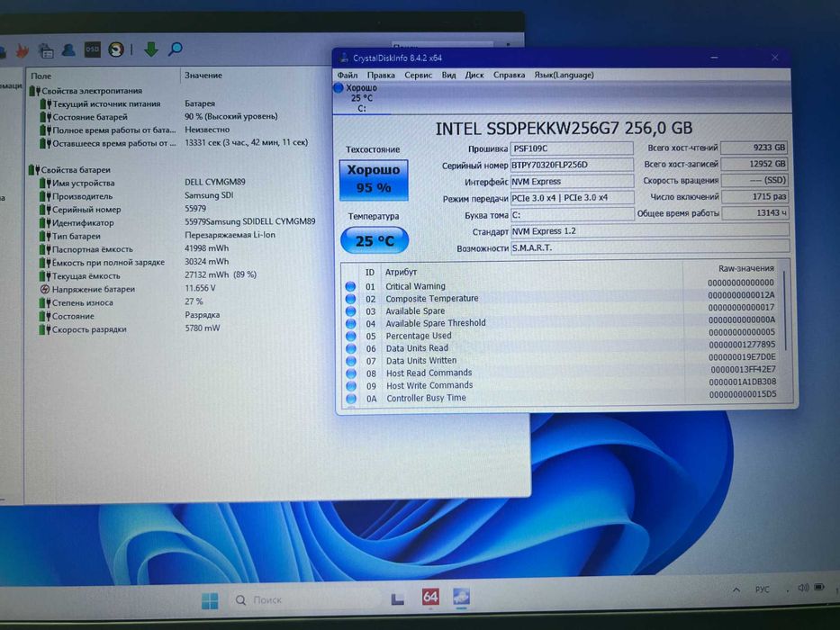Screen dimensions: 840x630
Task: Click the Интерфейс field NVM Express
Action: (572, 182)
